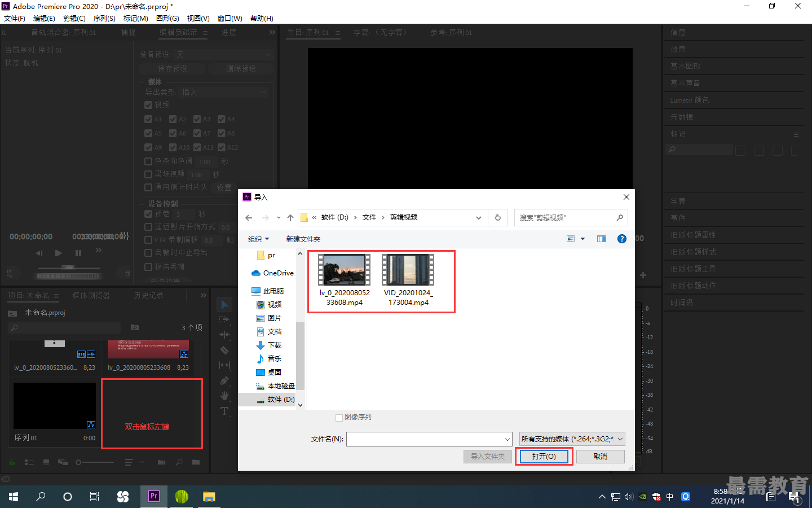The image size is (812, 508).
Task: Select the lv_0_20200805233608.mp4 file in dialog
Action: (x=345, y=281)
